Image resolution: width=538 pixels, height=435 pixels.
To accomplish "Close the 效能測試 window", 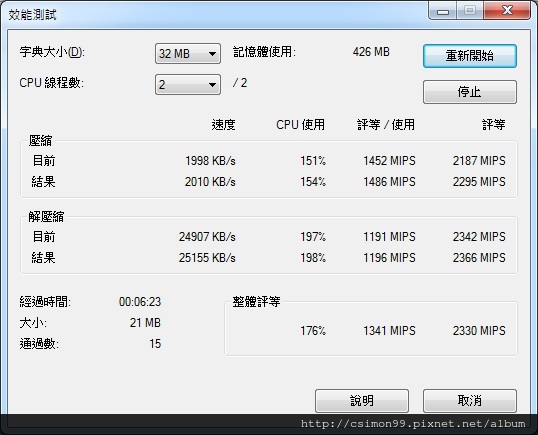I will tap(507, 11).
